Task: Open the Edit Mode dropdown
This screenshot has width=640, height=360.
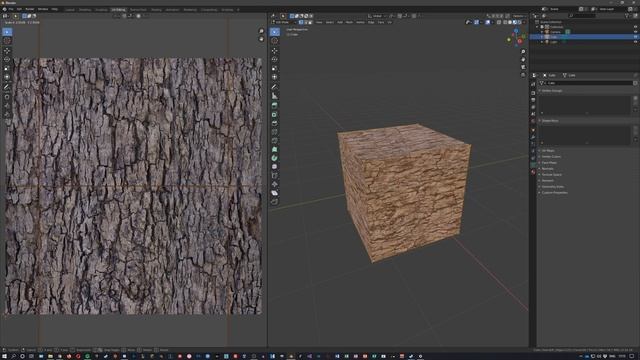Action: [284, 22]
